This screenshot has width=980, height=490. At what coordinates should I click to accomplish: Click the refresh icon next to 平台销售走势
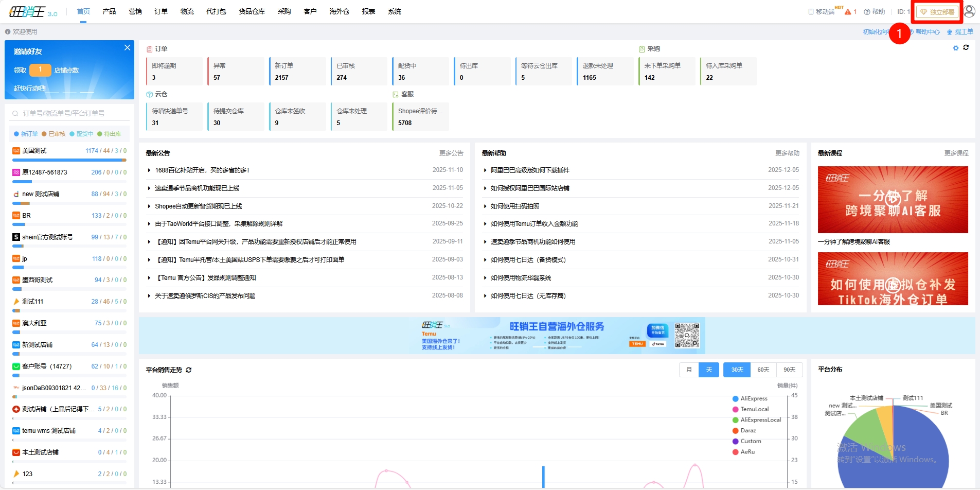click(189, 370)
